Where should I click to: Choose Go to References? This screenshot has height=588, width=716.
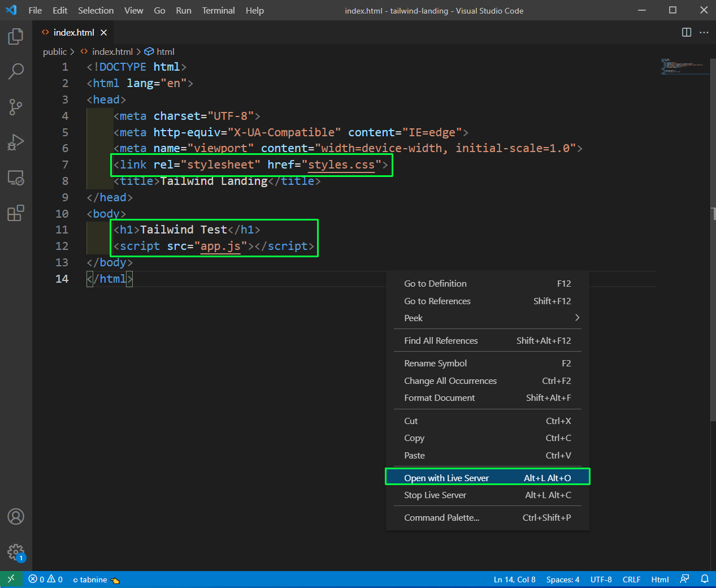click(487, 301)
